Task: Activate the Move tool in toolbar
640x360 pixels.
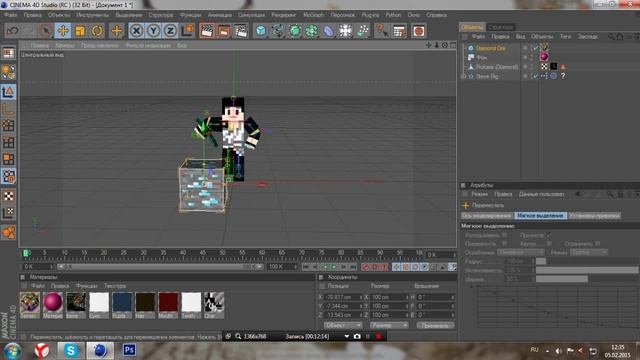Action: pyautogui.click(x=63, y=31)
